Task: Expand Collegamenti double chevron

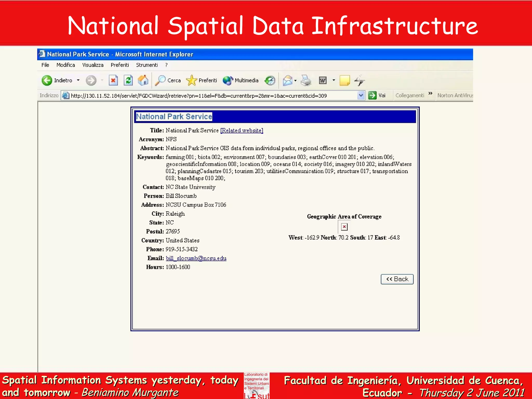Action: (x=430, y=93)
